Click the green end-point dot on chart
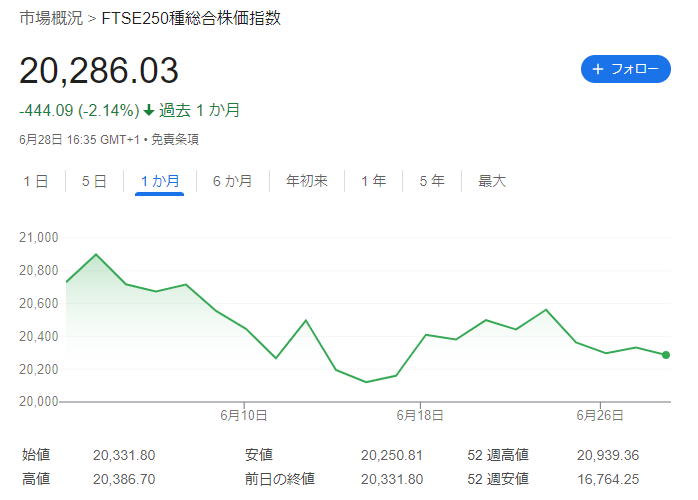Screen dimensions: 698x500 [x=666, y=355]
